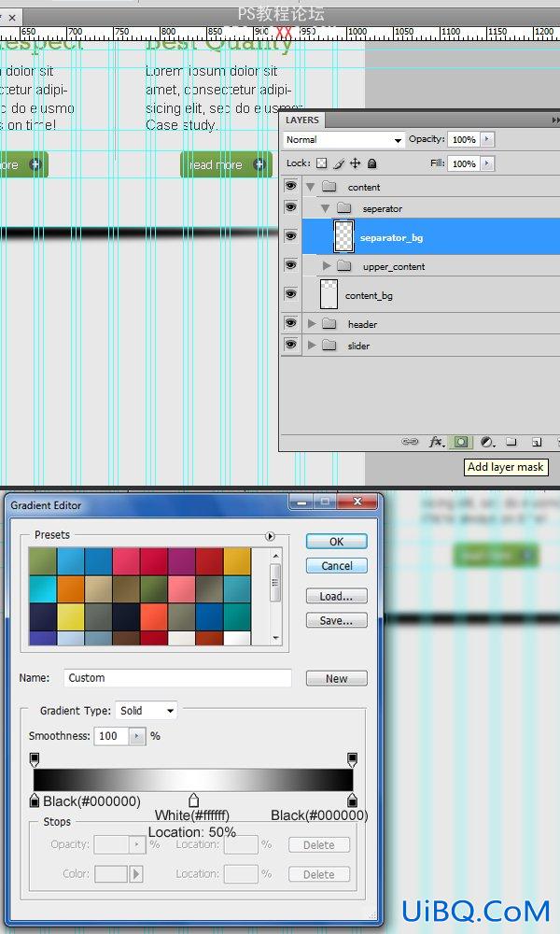Lock transparent pixels in Layers panel
Screen dimensions: 560x934
tap(322, 163)
